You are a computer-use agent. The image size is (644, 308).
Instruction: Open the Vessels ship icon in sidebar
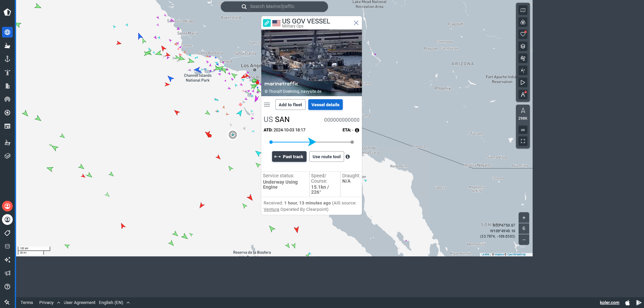(7, 46)
